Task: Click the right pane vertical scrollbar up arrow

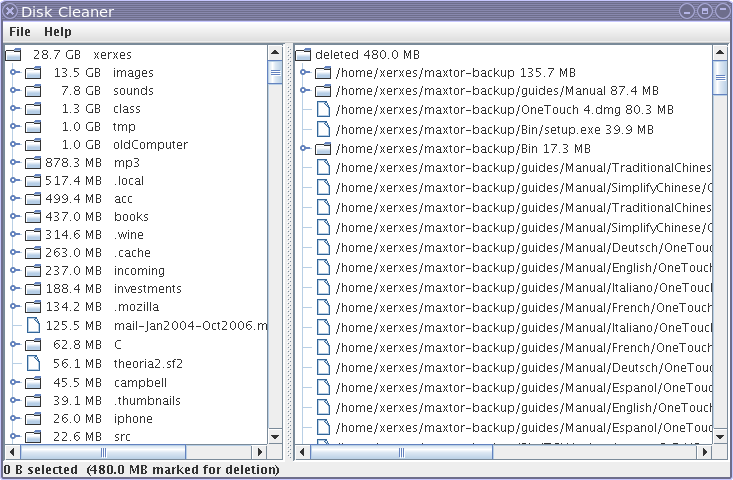Action: tap(718, 51)
